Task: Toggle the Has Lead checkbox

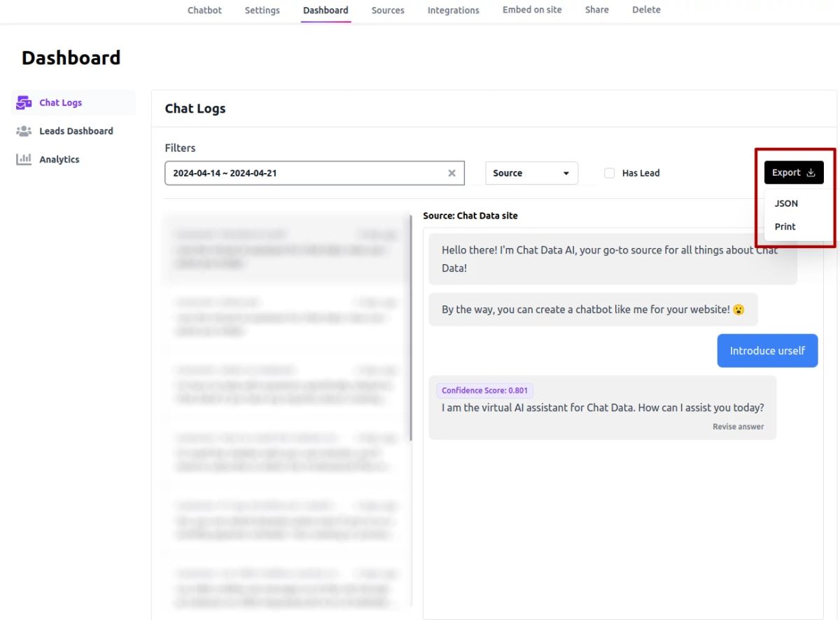Action: 609,173
